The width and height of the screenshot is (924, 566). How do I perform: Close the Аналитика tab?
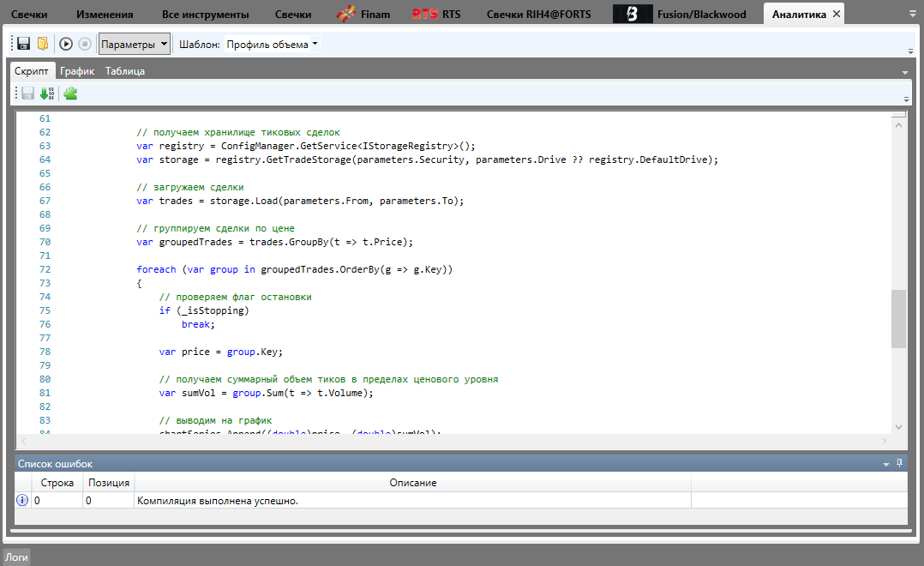point(837,15)
